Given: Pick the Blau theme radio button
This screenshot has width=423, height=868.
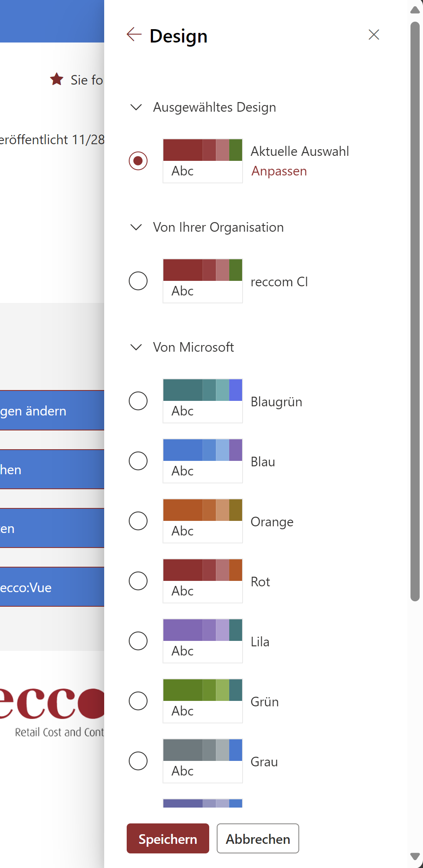Looking at the screenshot, I should (138, 461).
